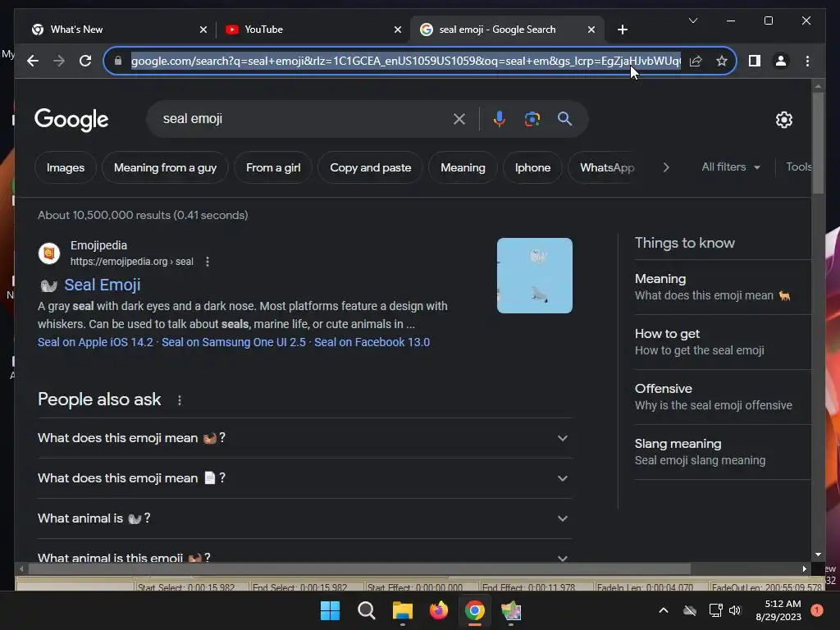Image resolution: width=840 pixels, height=630 pixels.
Task: Close the YouTube tab
Action: (x=398, y=30)
